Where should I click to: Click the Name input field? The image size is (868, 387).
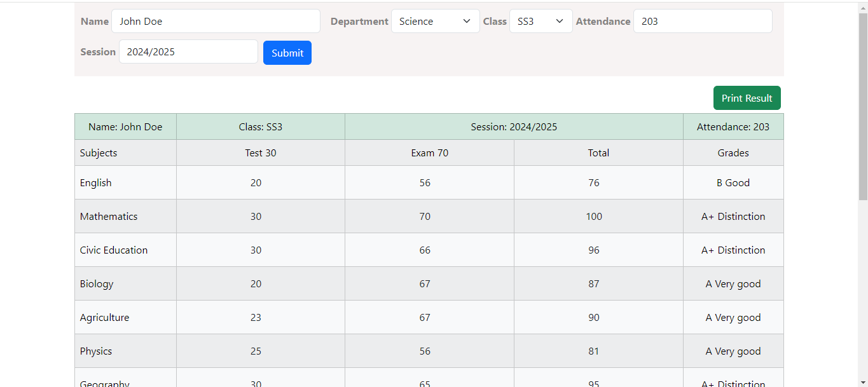[216, 21]
